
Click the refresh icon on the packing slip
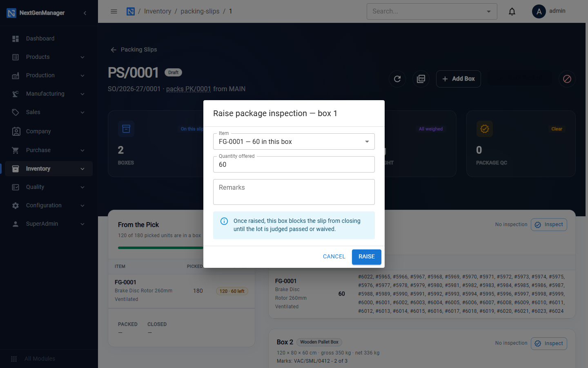pyautogui.click(x=397, y=79)
